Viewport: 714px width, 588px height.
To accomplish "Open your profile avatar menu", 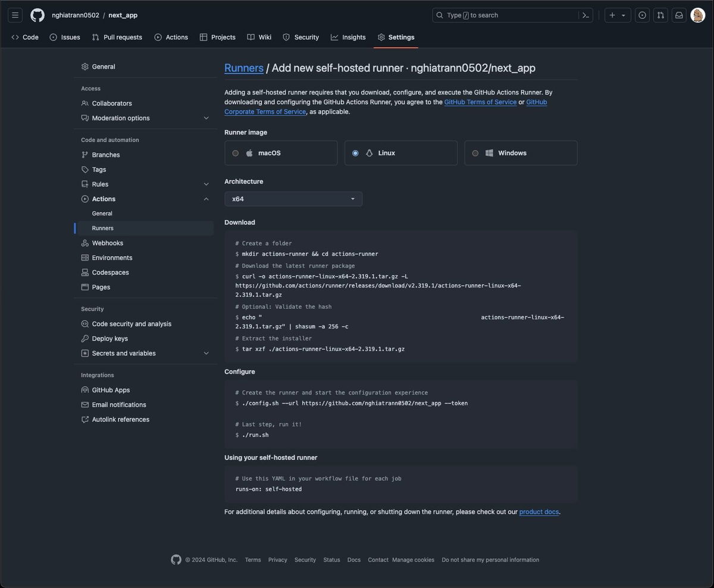I will (x=697, y=15).
